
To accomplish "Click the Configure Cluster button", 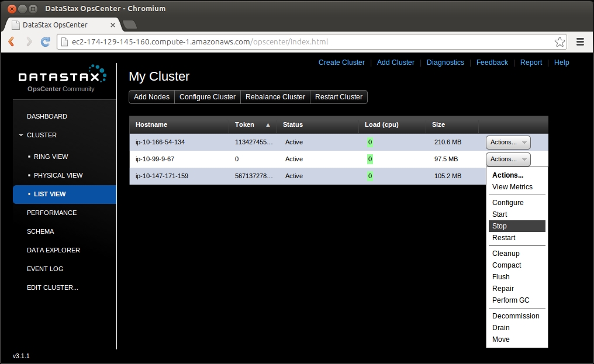I will point(207,97).
